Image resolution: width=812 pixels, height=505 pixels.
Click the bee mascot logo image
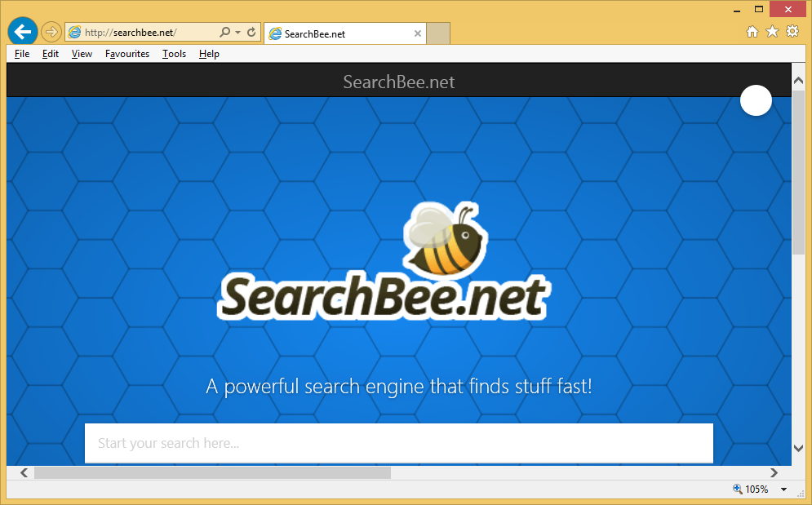(446, 239)
